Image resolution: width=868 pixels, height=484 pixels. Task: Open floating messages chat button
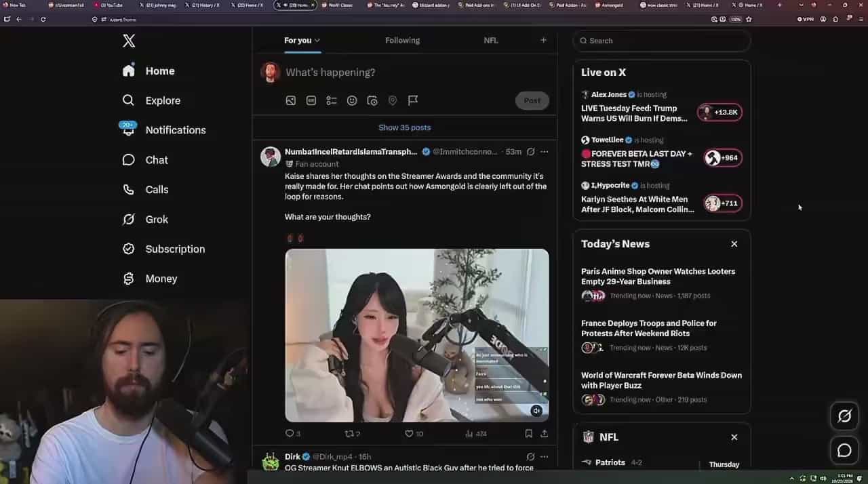point(844,450)
